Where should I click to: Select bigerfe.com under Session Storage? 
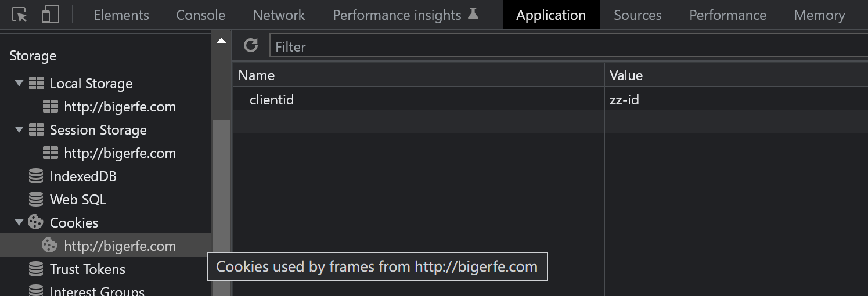[x=120, y=153]
